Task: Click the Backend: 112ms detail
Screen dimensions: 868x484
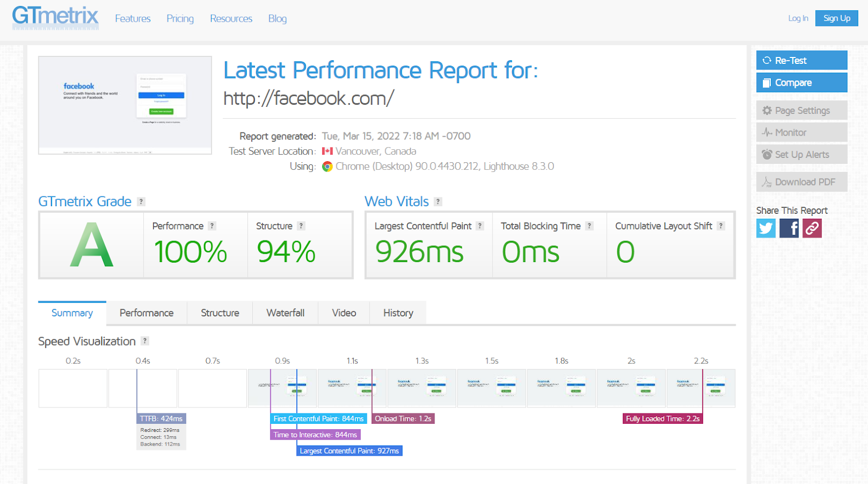Action: pos(160,444)
